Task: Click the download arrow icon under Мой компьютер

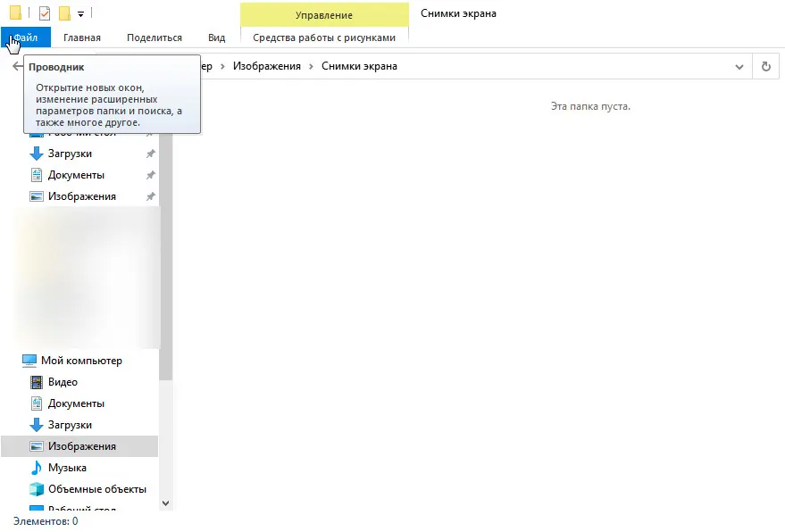Action: 37,425
